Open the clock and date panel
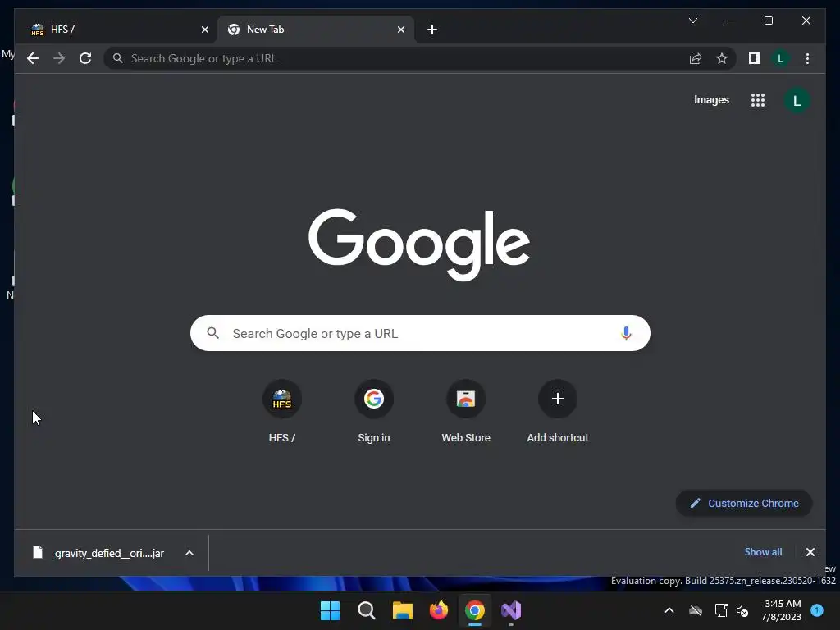The image size is (840, 630). click(x=782, y=610)
